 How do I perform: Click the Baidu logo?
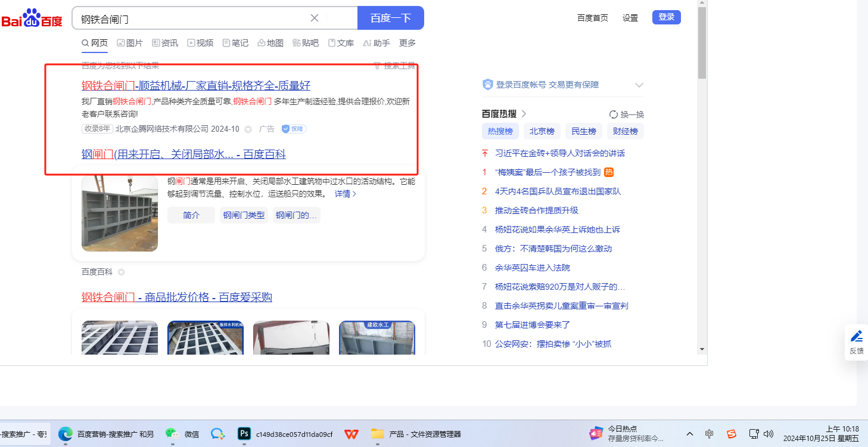[31, 18]
